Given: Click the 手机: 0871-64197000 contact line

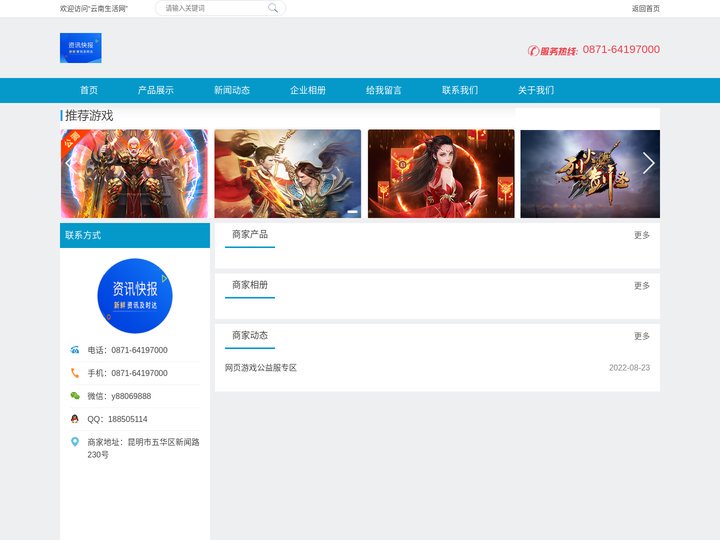Looking at the screenshot, I should pyautogui.click(x=128, y=373).
